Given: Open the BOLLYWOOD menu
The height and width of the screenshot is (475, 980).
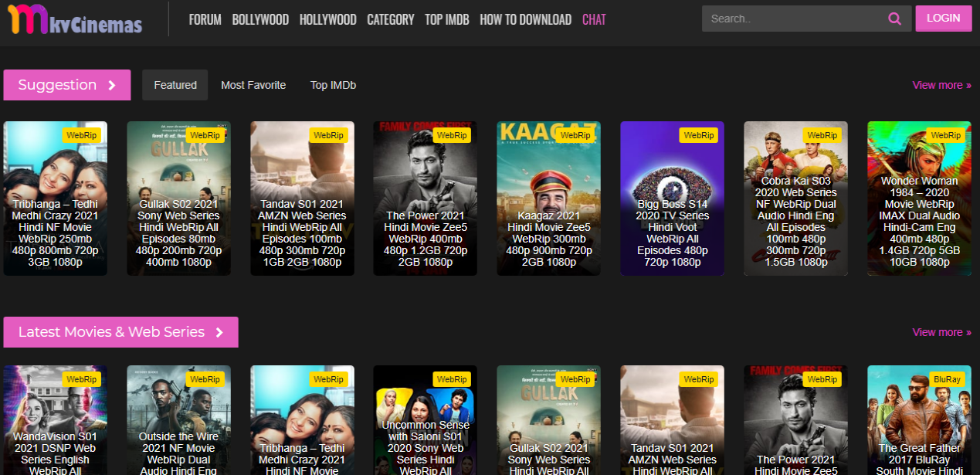Looking at the screenshot, I should point(260,19).
